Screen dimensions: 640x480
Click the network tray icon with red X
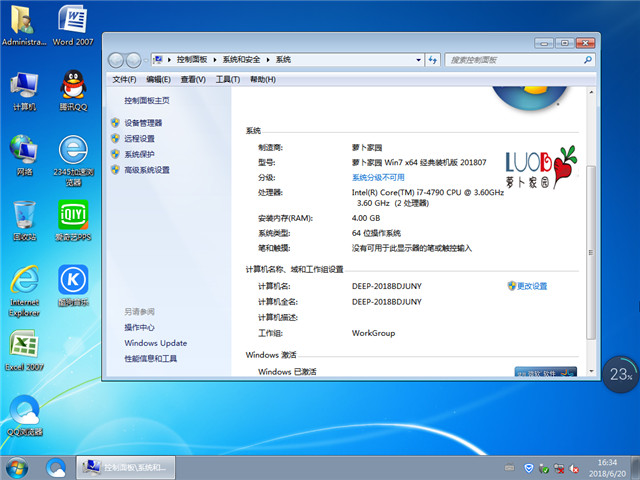(x=558, y=468)
